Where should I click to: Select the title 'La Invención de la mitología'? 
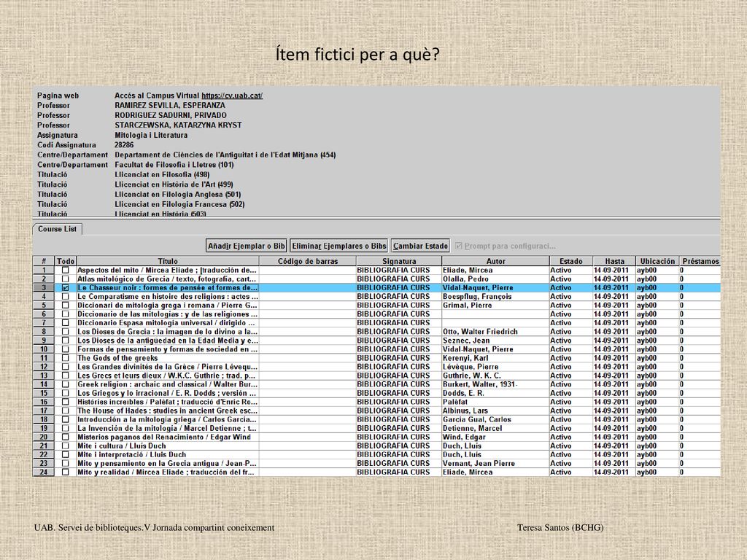[x=167, y=428]
